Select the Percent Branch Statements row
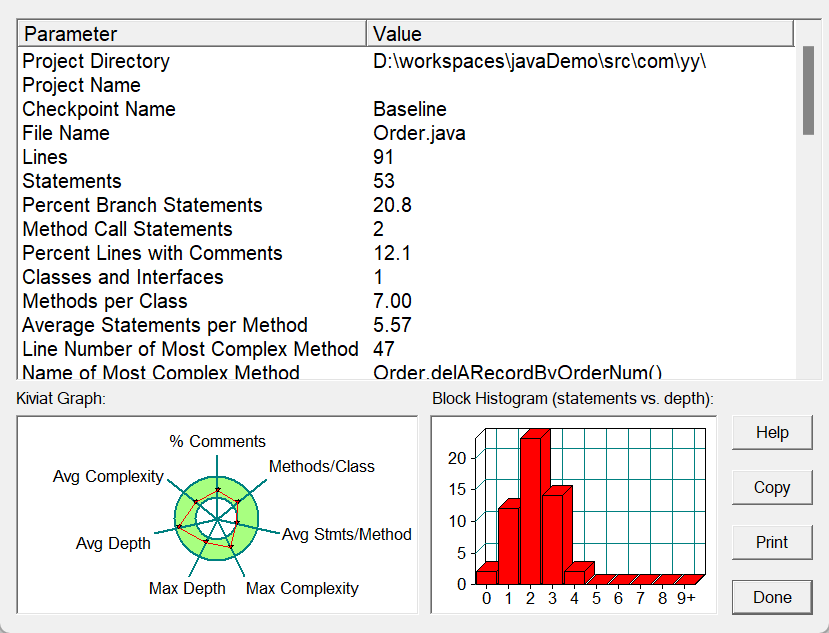The width and height of the screenshot is (829, 633). click(142, 205)
